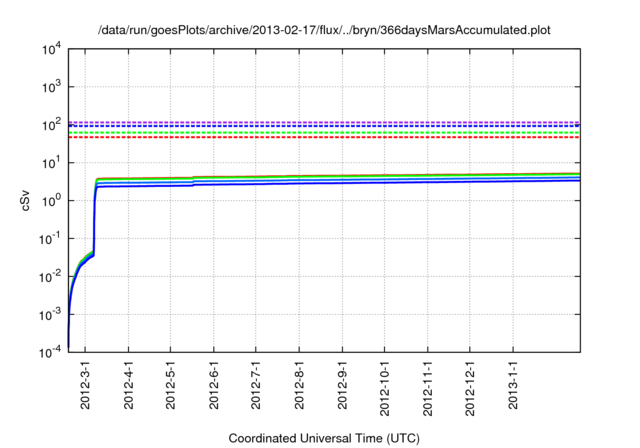
Task: Select the 2013-1-1 date tick label
Action: click(x=514, y=387)
